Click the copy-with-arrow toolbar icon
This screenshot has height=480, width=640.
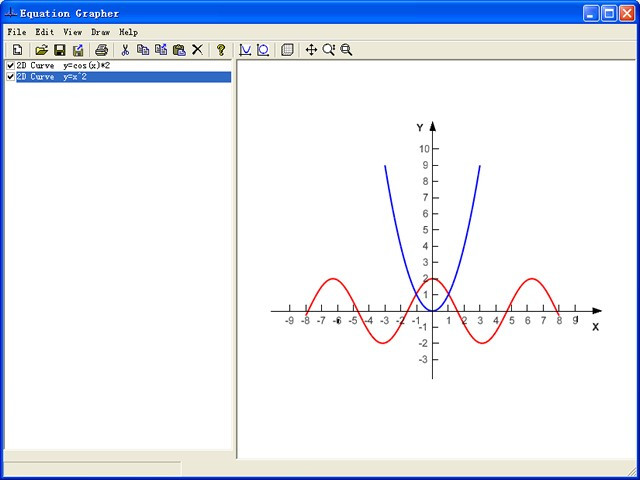click(x=161, y=50)
